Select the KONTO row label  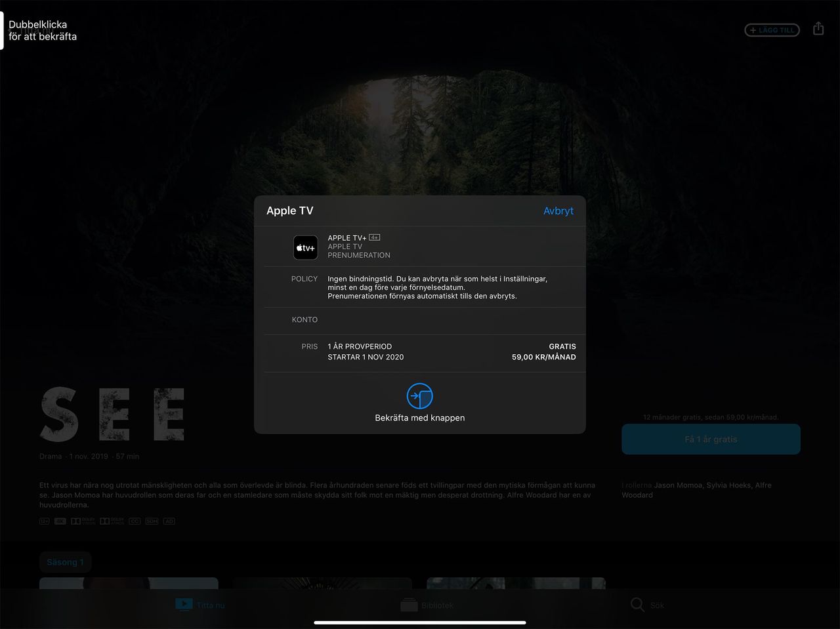[304, 320]
